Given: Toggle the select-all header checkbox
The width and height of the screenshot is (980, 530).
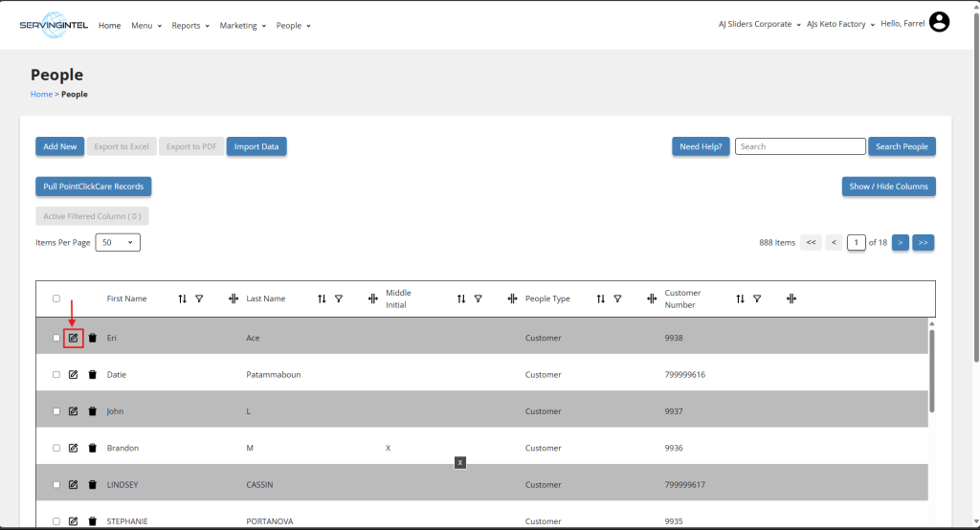Looking at the screenshot, I should [56, 298].
